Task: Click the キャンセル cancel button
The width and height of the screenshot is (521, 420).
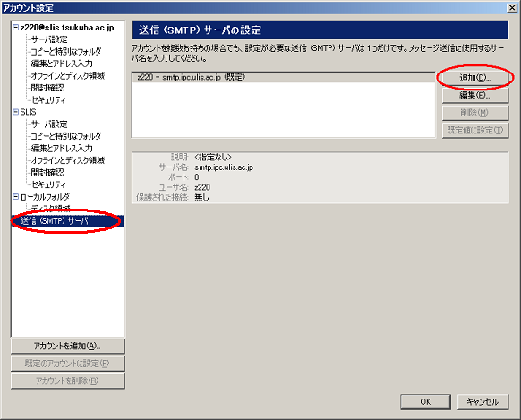Action: point(483,402)
